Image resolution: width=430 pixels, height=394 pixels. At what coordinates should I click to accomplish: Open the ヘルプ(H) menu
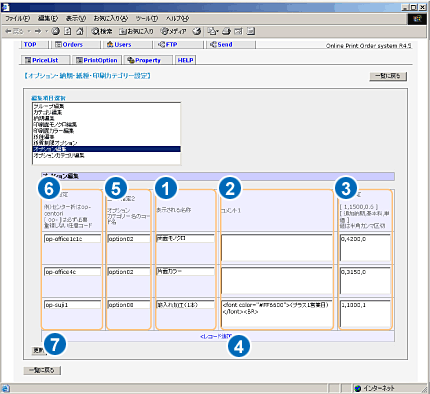177,18
